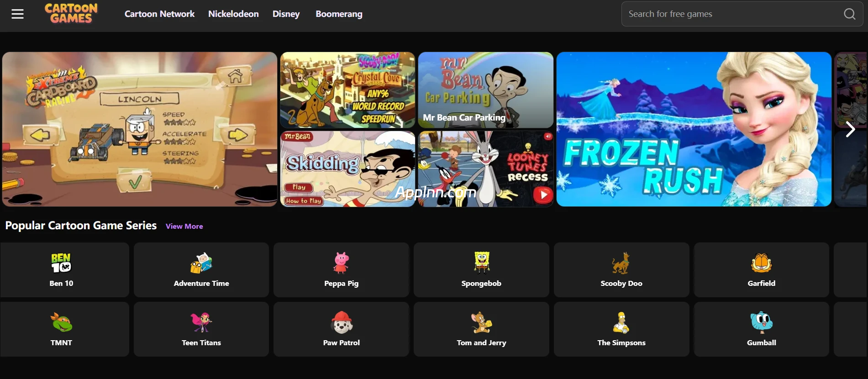Screen dimensions: 868x379
Task: Open the Disney category
Action: pos(286,14)
